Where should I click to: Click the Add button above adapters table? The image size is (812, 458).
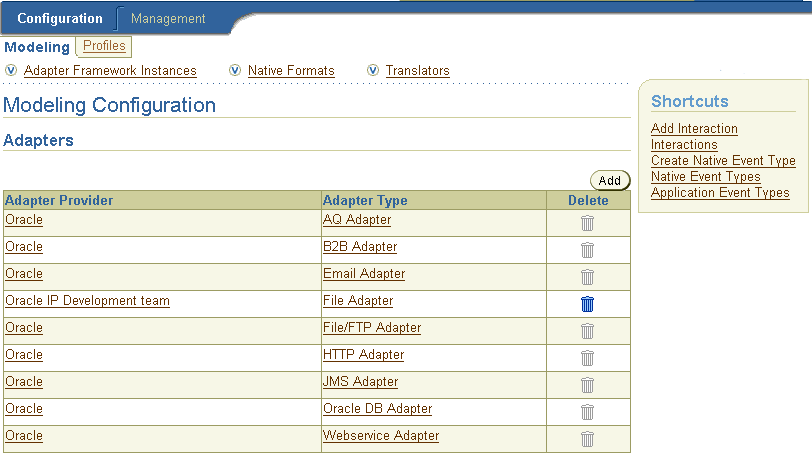coord(610,180)
